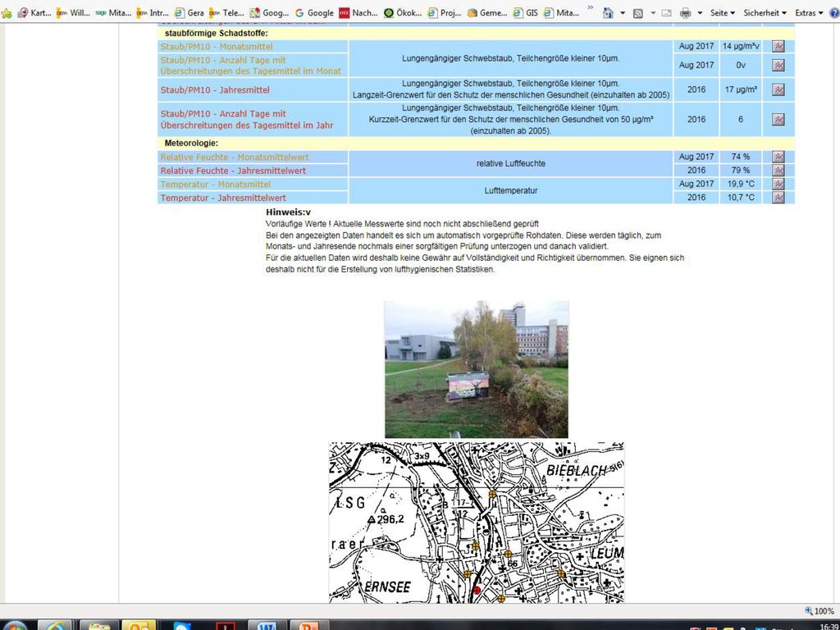Open chart icon for PM10 Überschreitungen im Monat
The image size is (840, 630).
778,66
